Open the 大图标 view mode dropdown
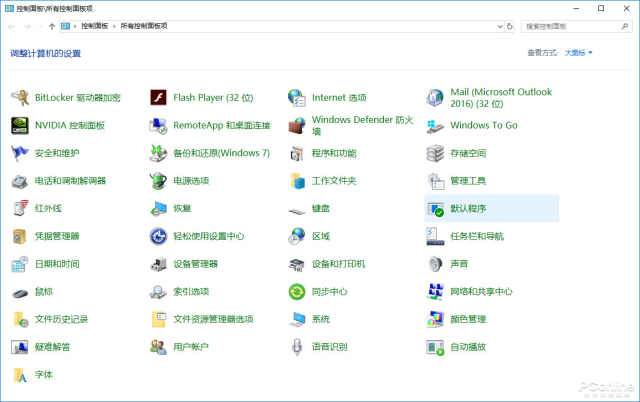The image size is (640, 402). (x=578, y=53)
